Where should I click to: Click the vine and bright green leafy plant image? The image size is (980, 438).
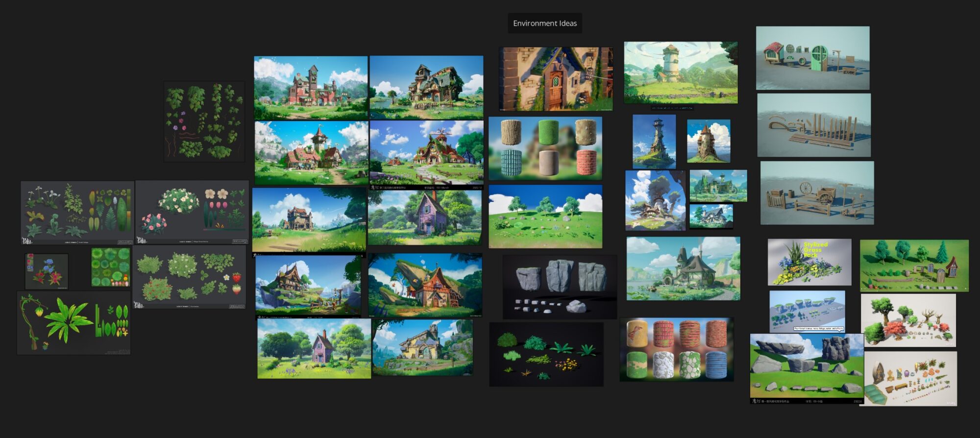pos(74,323)
